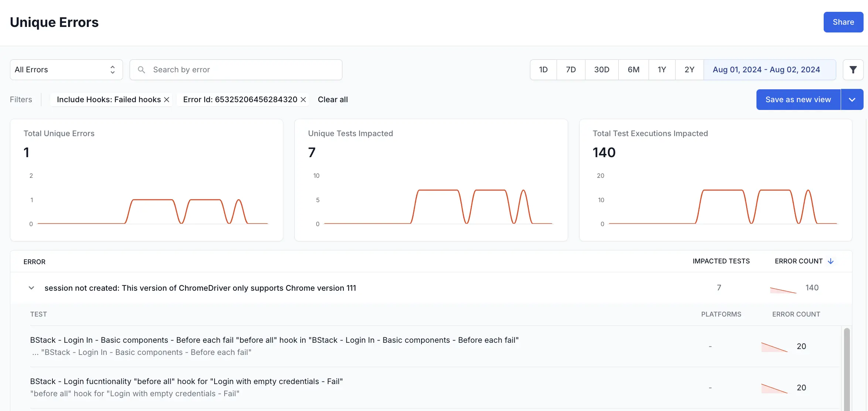Screen dimensions: 868x411
Task: Open the Save as new view dropdown arrow
Action: click(852, 100)
